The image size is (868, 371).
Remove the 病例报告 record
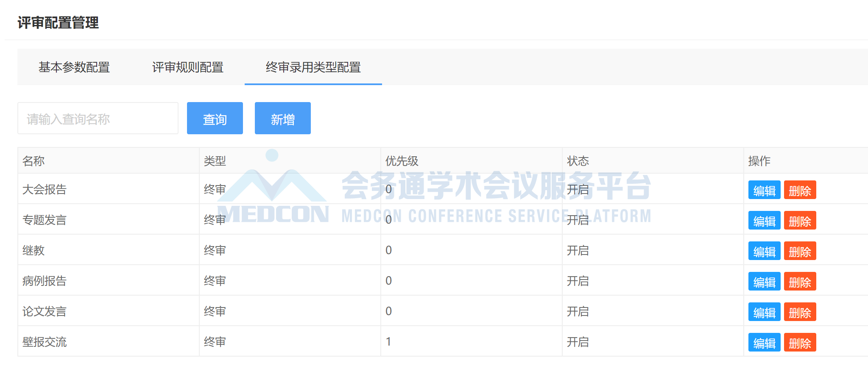pos(799,282)
